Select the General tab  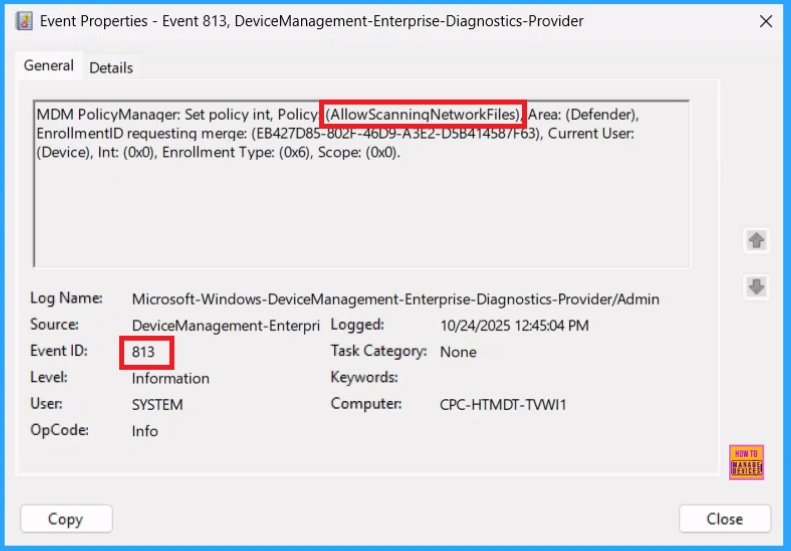(49, 66)
